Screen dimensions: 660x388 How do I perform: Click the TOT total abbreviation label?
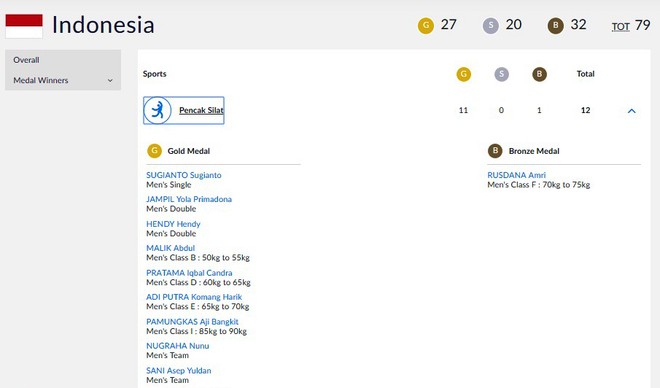[x=620, y=26]
